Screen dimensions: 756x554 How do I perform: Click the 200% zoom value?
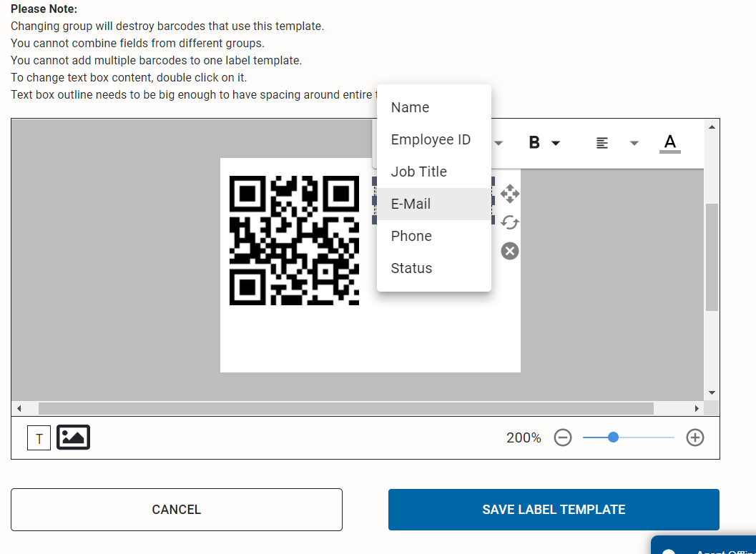(x=524, y=438)
